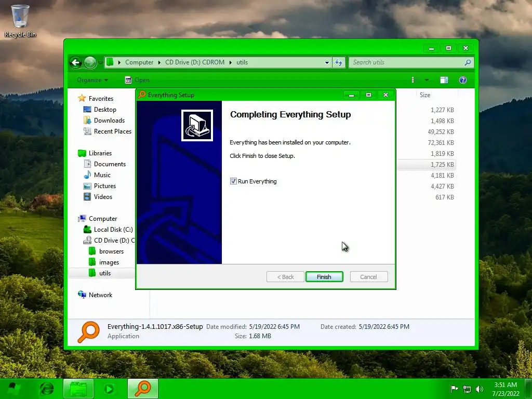Go forward in Explorer navigation
The width and height of the screenshot is (532, 399).
click(x=90, y=62)
